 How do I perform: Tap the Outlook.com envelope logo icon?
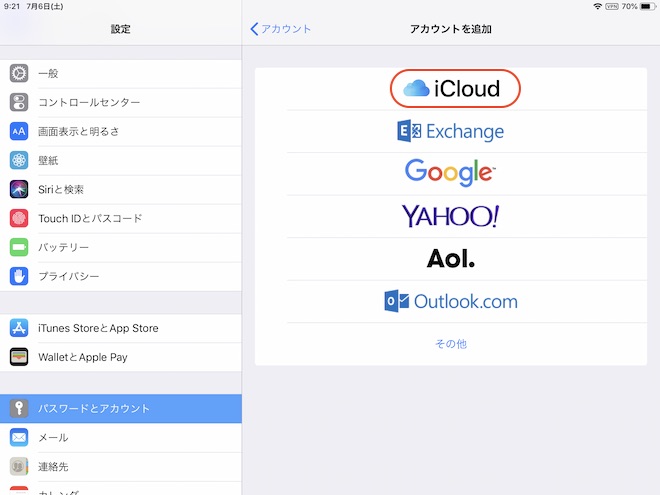point(396,301)
